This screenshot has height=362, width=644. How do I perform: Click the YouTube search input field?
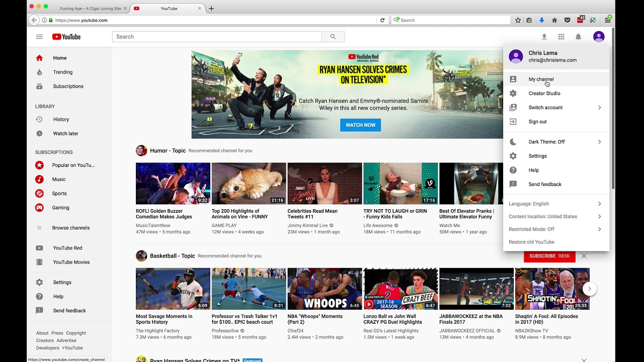click(217, 37)
